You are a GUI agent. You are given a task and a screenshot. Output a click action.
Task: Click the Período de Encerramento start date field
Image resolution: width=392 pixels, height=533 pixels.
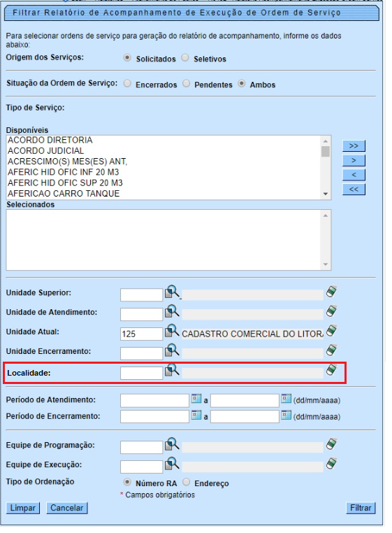[154, 416]
